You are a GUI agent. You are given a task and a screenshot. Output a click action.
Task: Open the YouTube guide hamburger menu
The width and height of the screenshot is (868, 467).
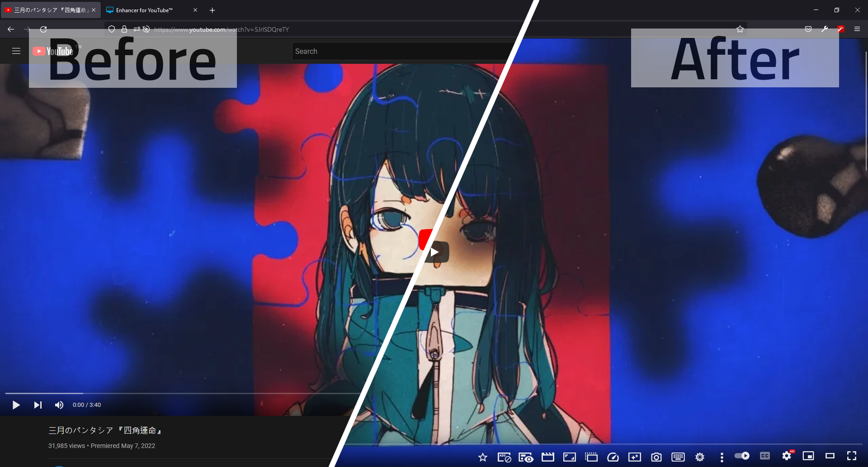click(16, 51)
